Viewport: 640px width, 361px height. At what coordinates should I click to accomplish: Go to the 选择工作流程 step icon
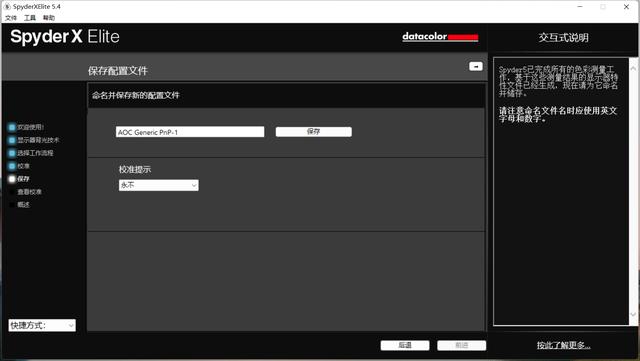pos(12,153)
